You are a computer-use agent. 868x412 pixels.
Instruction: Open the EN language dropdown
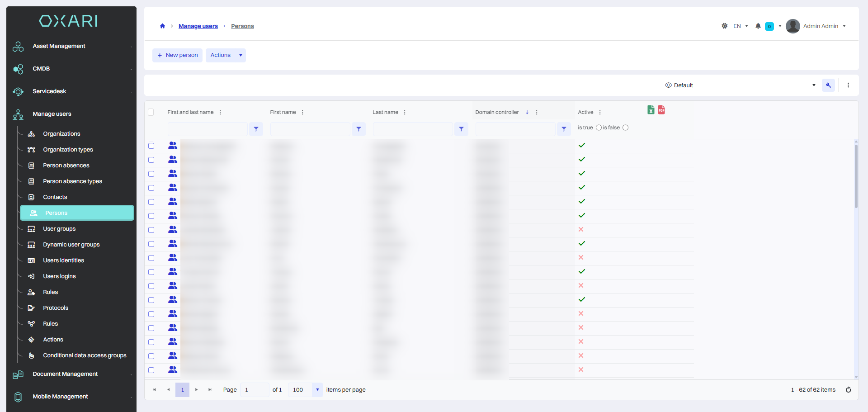click(741, 26)
